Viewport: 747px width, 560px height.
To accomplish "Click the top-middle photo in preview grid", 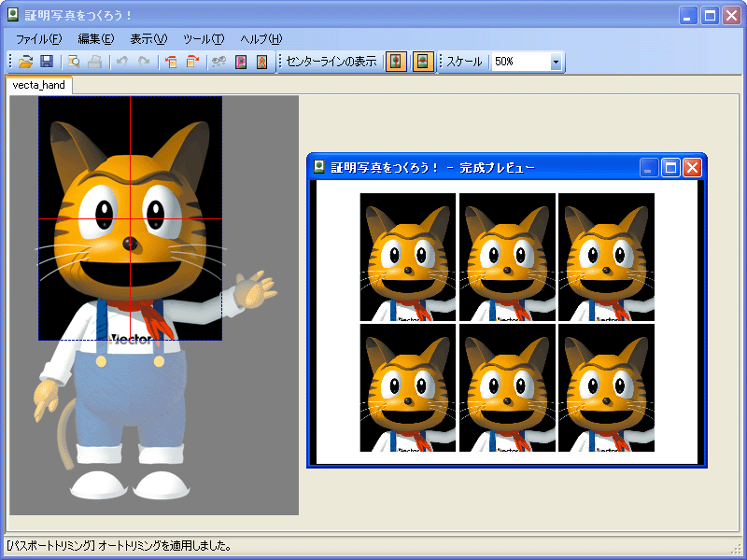I will click(x=507, y=258).
